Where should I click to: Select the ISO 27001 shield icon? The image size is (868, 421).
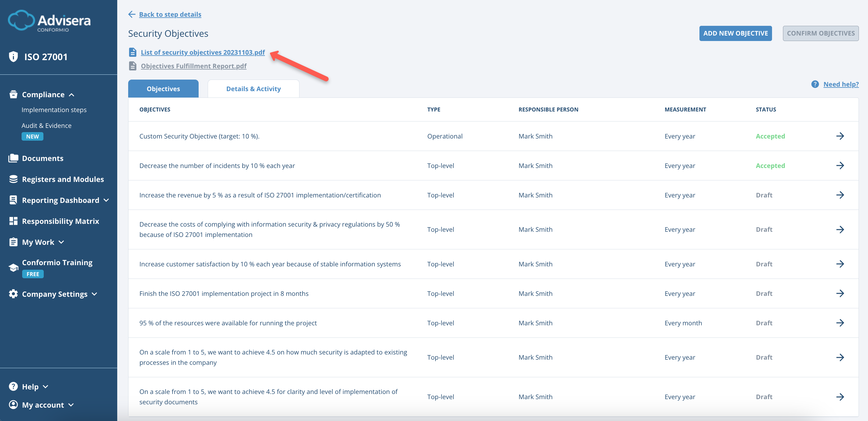pyautogui.click(x=13, y=56)
